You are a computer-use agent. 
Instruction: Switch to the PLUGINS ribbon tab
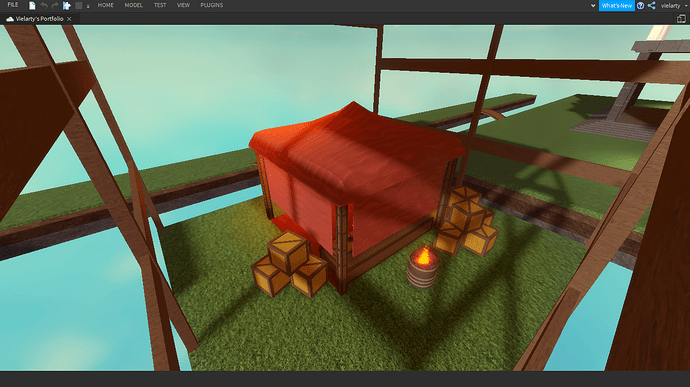point(212,5)
